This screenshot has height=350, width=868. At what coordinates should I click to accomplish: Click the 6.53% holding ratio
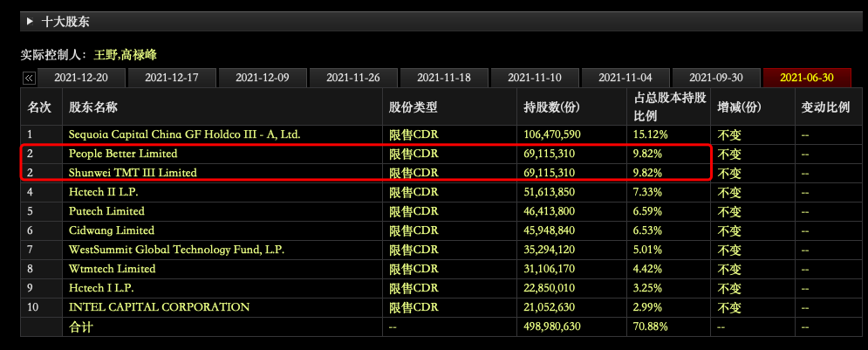tap(647, 230)
